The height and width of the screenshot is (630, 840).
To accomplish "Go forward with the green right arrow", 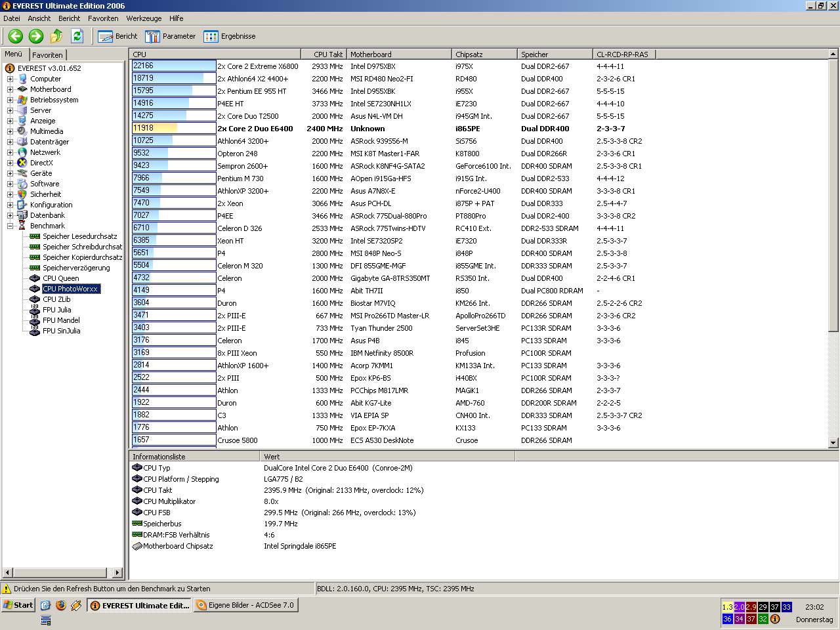I will [36, 36].
